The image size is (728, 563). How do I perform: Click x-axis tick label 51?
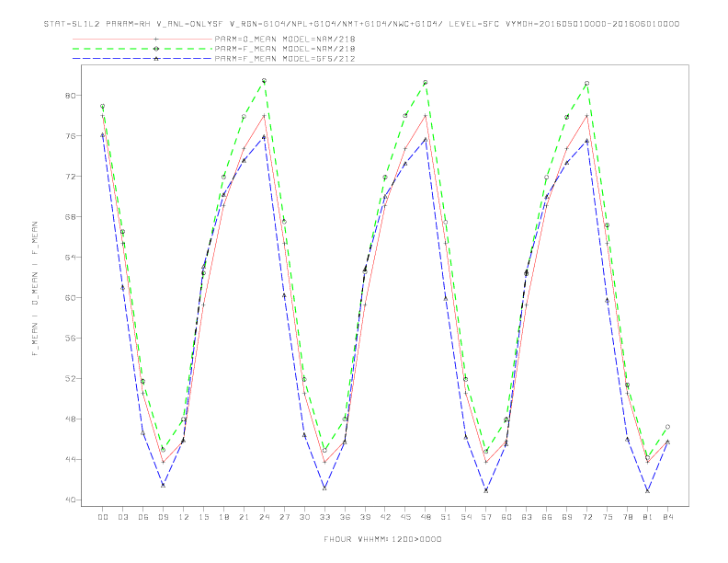pyautogui.click(x=446, y=517)
